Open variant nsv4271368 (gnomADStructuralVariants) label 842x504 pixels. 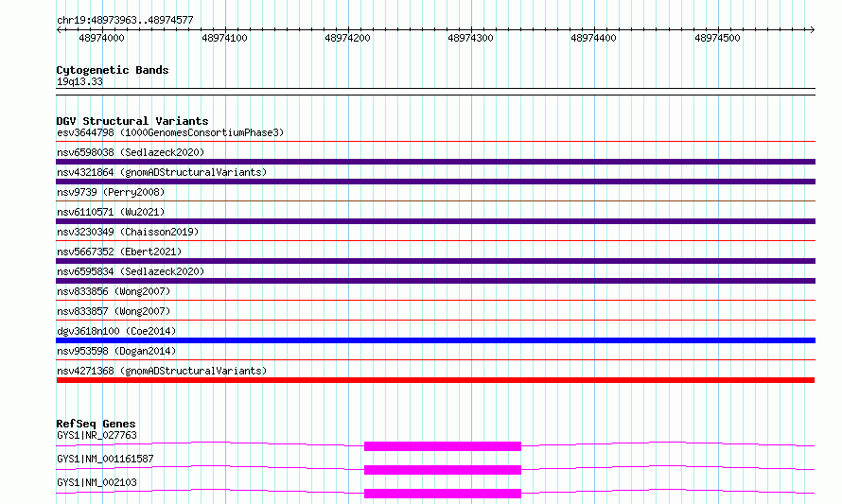point(162,371)
